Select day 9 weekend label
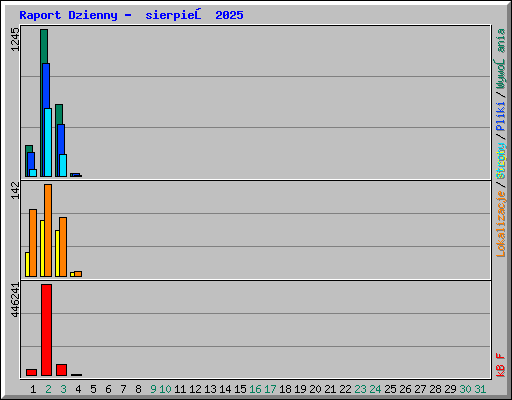The image size is (512, 400). (x=153, y=389)
